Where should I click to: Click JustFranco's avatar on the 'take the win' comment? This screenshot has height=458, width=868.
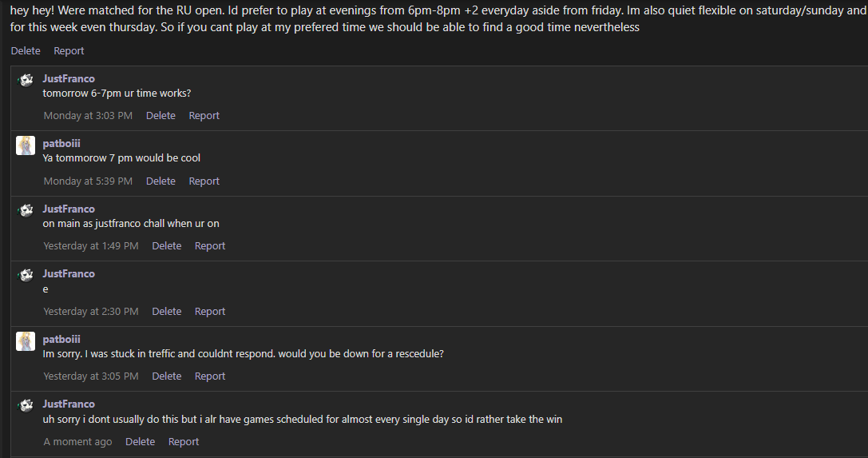pos(26,406)
